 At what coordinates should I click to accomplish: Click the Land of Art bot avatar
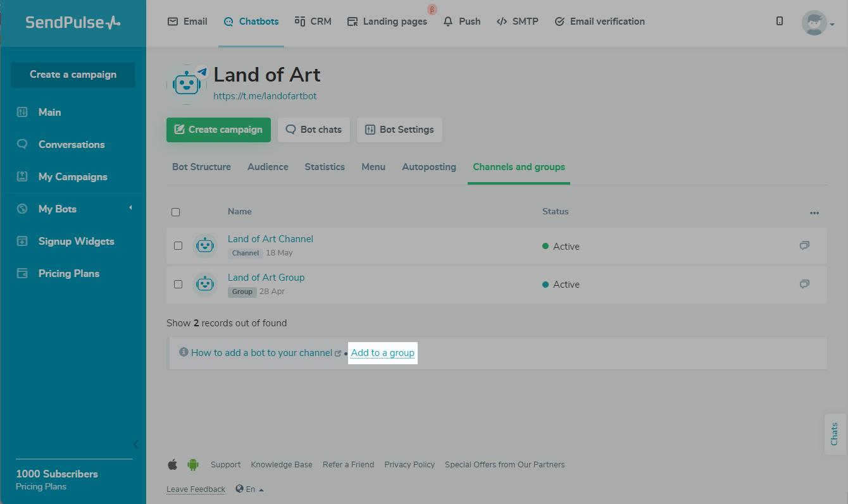187,84
